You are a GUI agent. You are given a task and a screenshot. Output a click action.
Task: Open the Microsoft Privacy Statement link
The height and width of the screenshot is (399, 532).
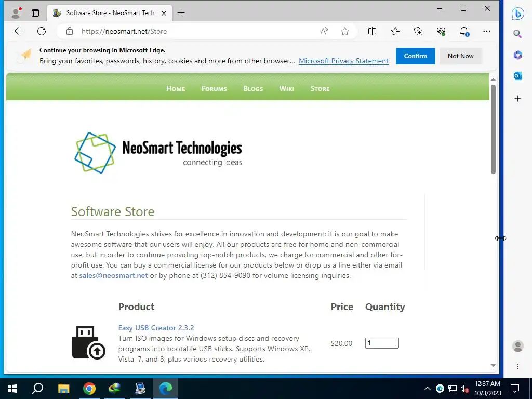(x=343, y=61)
